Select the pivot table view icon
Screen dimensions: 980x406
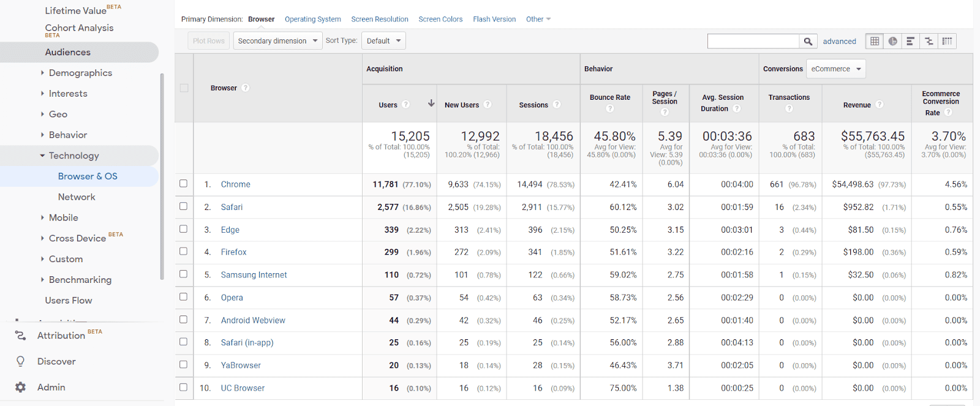pyautogui.click(x=947, y=41)
